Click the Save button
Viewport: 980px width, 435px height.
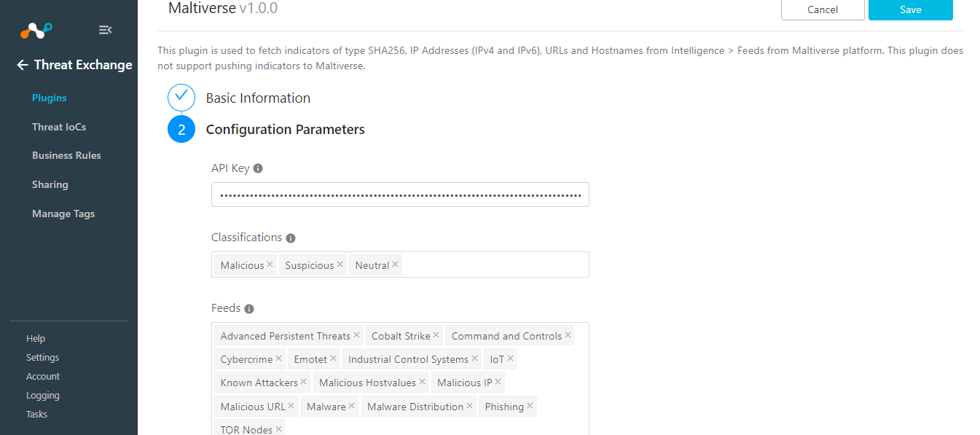click(911, 9)
